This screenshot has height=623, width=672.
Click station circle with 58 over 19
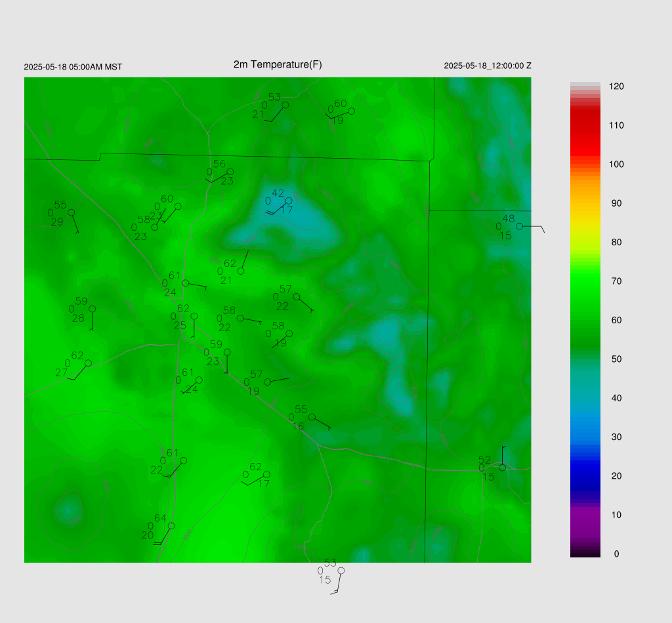(x=289, y=334)
